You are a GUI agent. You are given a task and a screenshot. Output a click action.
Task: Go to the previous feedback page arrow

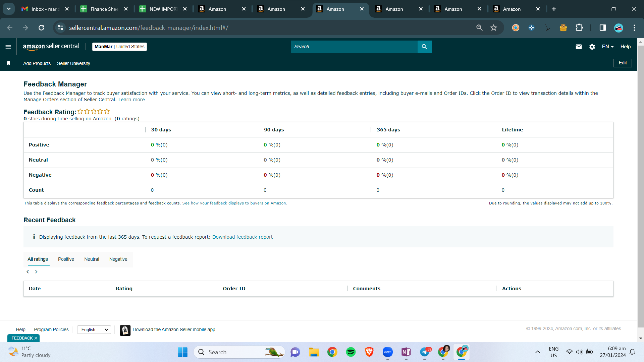coord(28,272)
